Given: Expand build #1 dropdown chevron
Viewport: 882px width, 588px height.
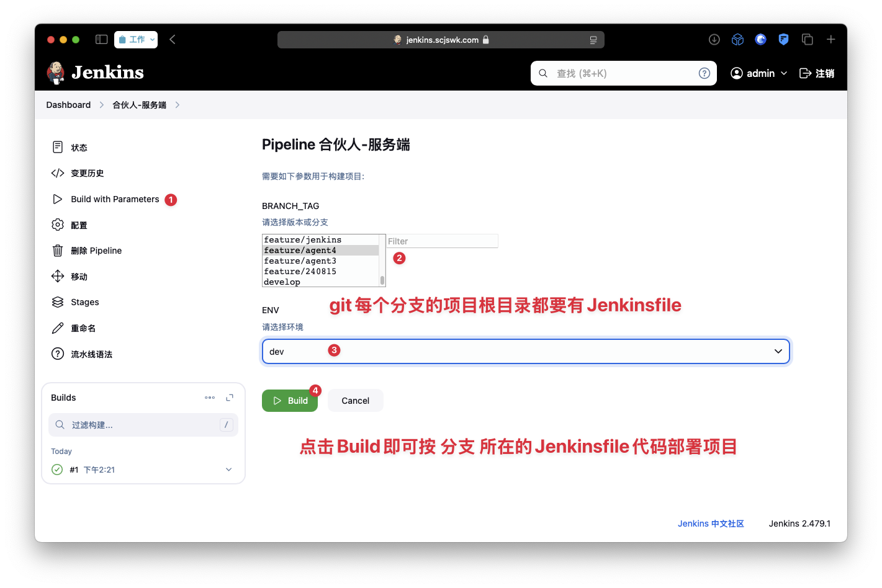Looking at the screenshot, I should pyautogui.click(x=228, y=470).
